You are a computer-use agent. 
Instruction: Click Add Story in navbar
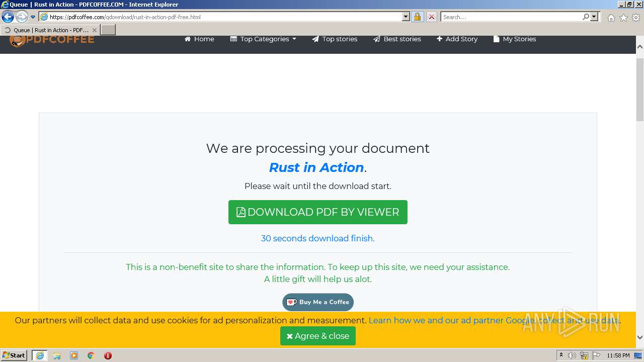(x=457, y=39)
